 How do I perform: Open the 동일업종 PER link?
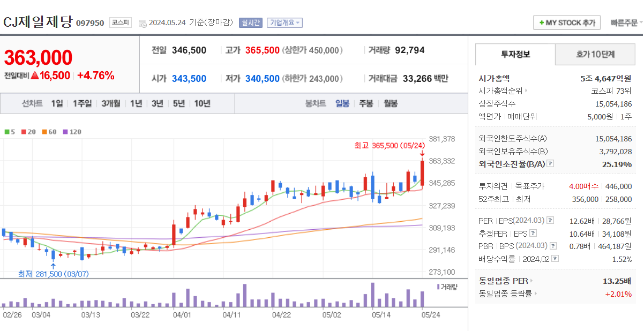pyautogui.click(x=505, y=281)
